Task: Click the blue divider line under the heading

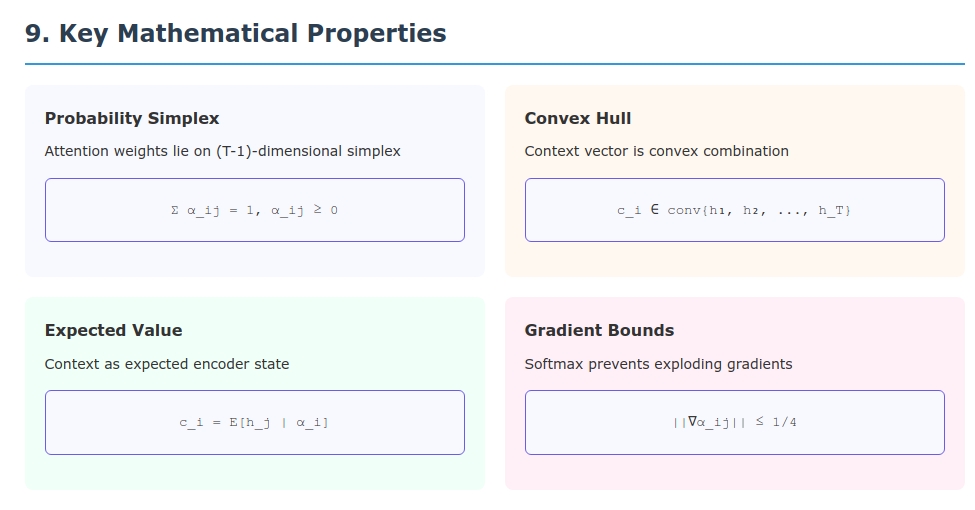Action: pyautogui.click(x=495, y=64)
